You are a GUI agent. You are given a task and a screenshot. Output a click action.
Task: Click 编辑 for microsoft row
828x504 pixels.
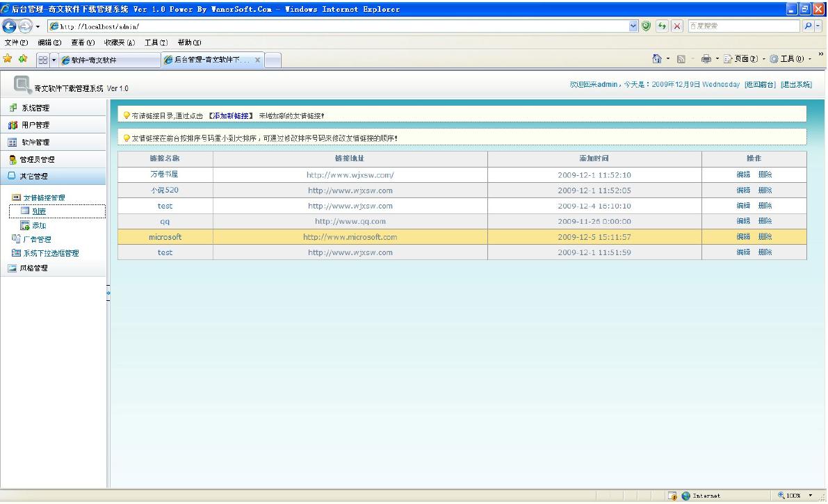click(x=743, y=236)
